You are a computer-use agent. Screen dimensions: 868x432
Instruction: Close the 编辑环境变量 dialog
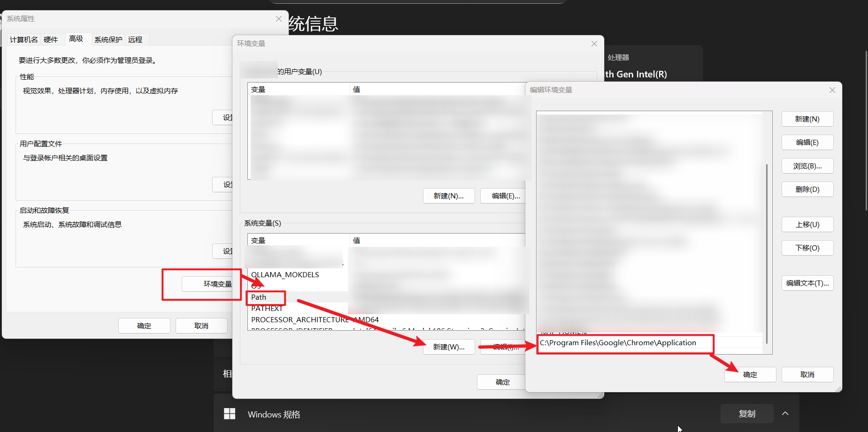tap(832, 90)
